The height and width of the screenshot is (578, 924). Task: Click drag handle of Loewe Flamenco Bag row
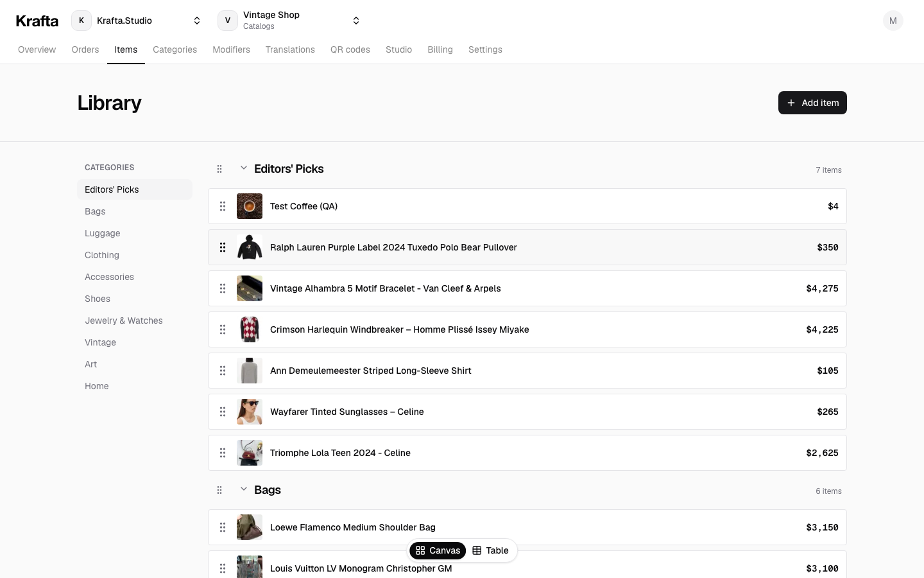point(223,527)
